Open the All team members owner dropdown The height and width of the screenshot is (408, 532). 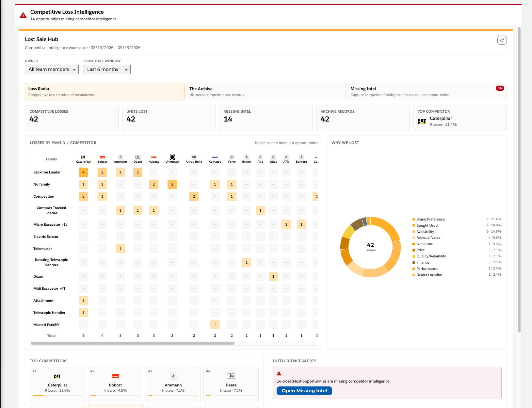click(x=52, y=69)
